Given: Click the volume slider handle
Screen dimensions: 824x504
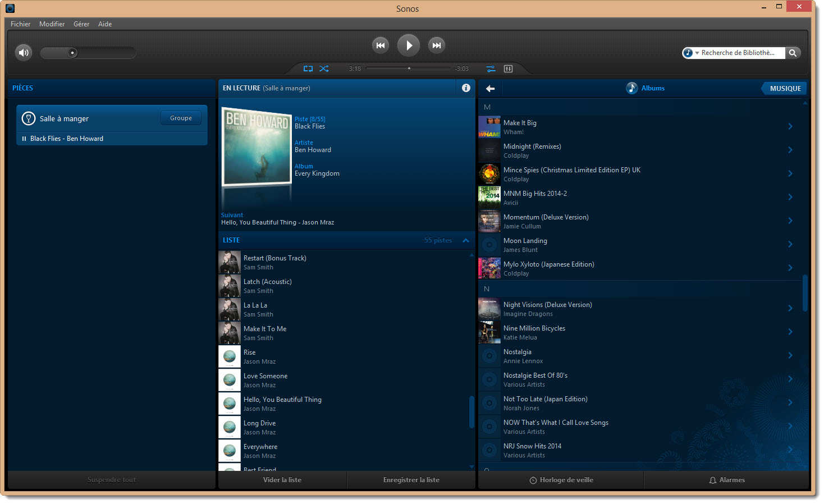Looking at the screenshot, I should (72, 53).
